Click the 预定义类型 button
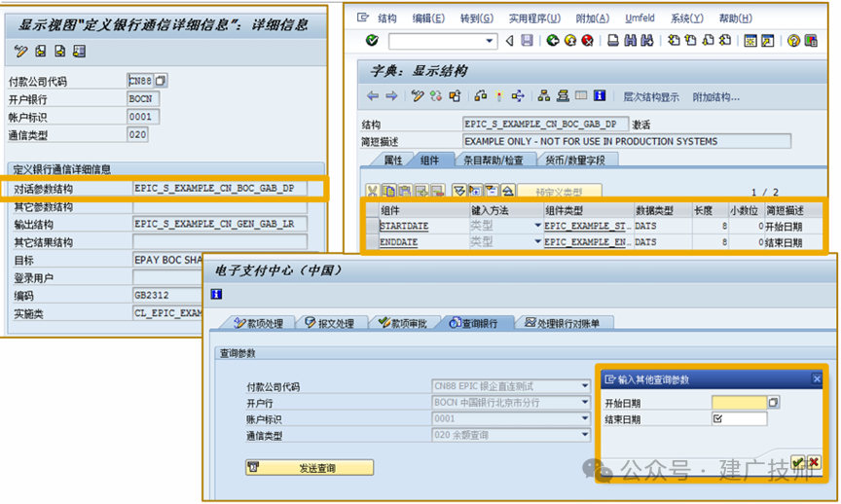 [x=559, y=192]
